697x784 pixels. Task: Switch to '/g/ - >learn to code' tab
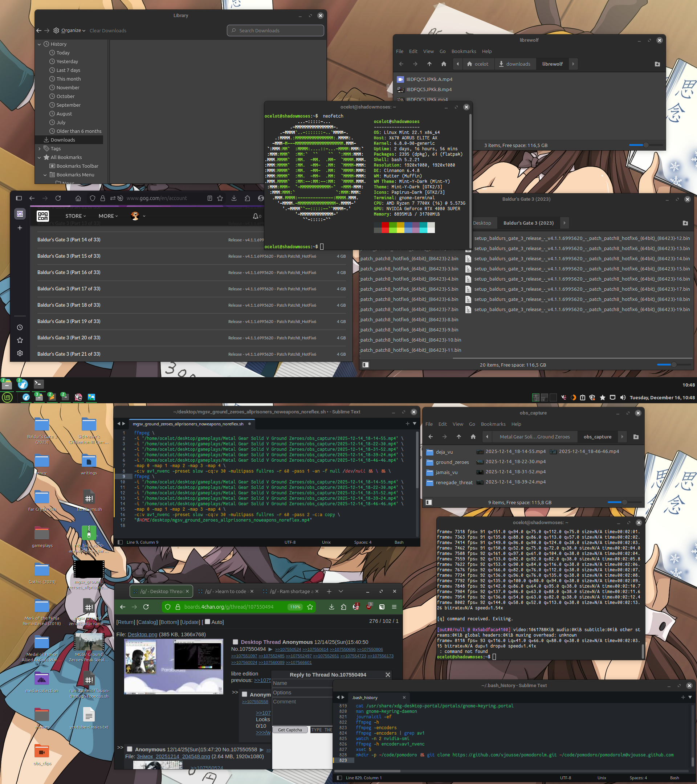225,591
